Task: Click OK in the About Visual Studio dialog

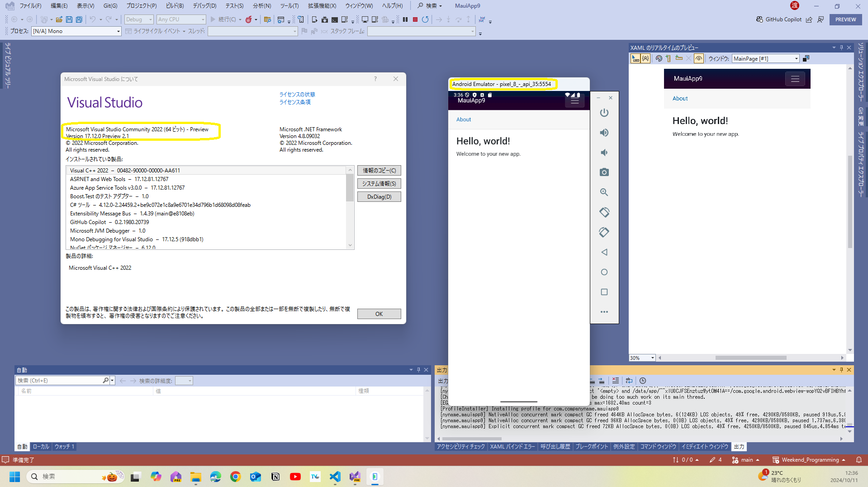Action: pos(379,314)
